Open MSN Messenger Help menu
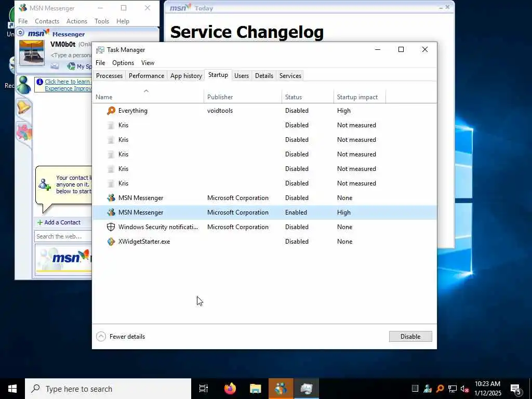 pyautogui.click(x=123, y=21)
